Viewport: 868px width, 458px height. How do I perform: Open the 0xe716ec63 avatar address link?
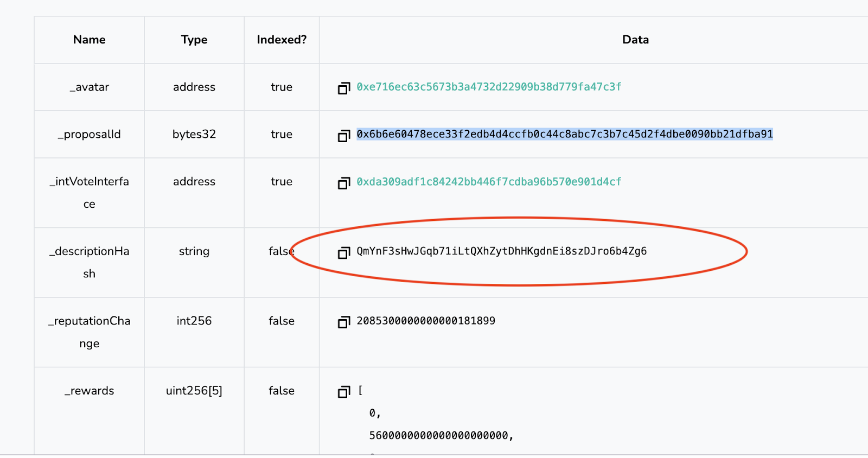click(489, 87)
